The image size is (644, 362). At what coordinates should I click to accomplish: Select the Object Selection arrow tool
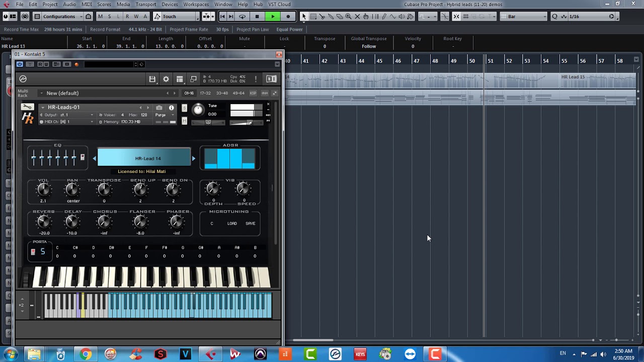pos(304,17)
